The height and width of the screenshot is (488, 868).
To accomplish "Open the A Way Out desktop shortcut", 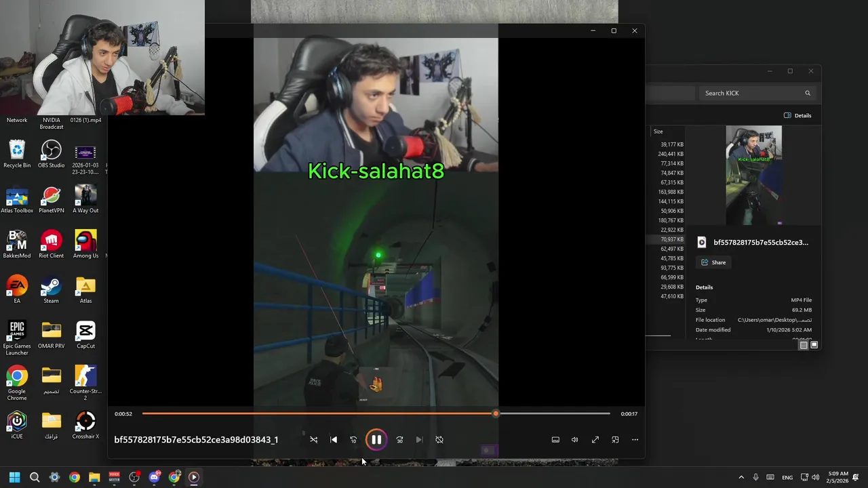I will click(85, 199).
